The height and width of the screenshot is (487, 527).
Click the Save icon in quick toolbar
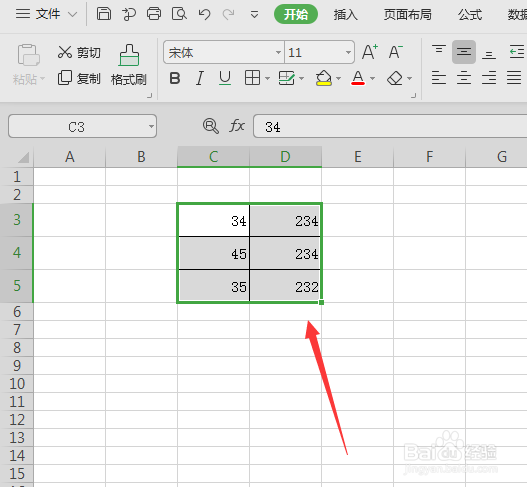click(104, 14)
